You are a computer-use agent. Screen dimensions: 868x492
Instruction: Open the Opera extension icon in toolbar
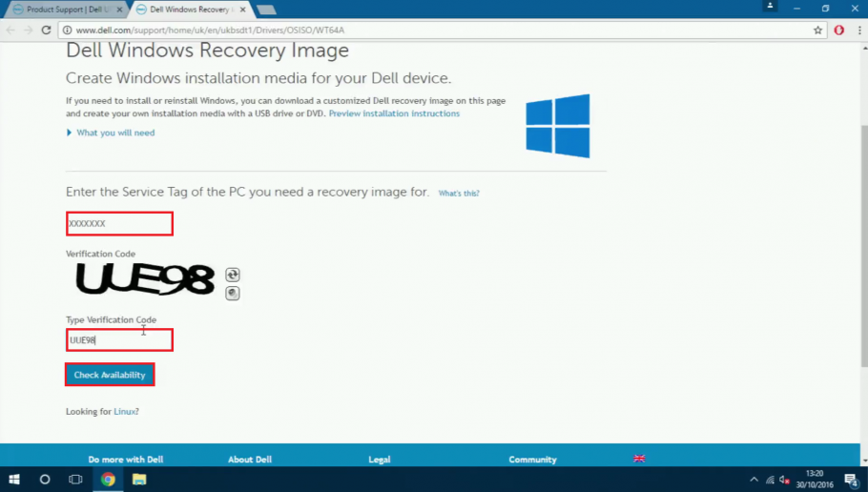coord(839,31)
